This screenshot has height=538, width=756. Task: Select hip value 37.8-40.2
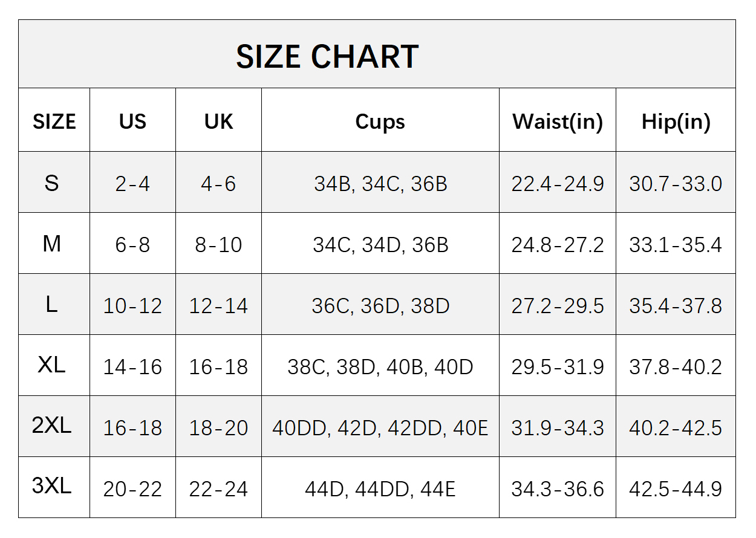coord(676,367)
